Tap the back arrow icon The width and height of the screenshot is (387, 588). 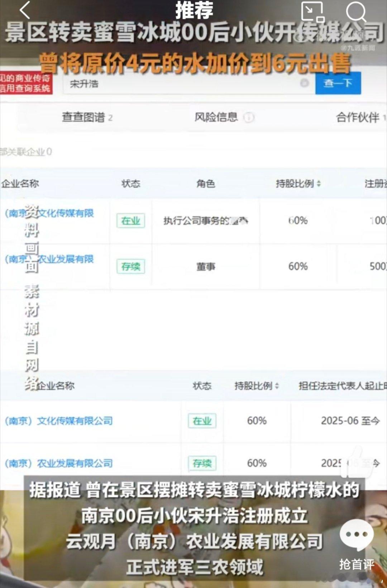tap(24, 10)
